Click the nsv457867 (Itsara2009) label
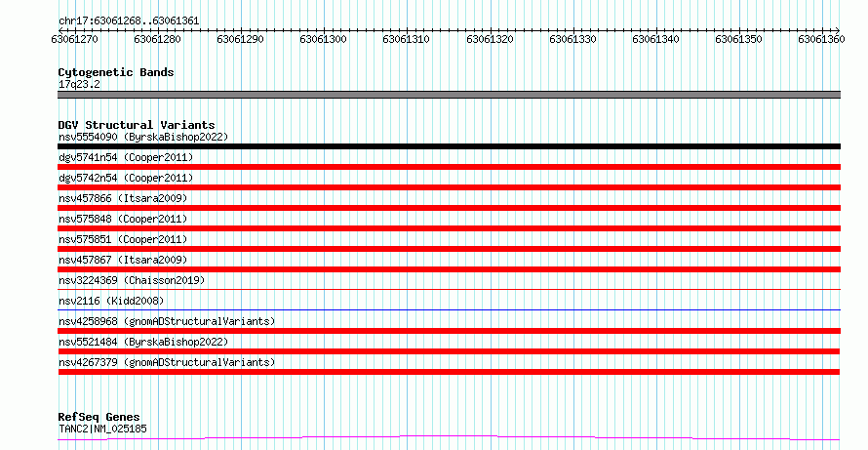This screenshot has width=868, height=450. coord(123,260)
